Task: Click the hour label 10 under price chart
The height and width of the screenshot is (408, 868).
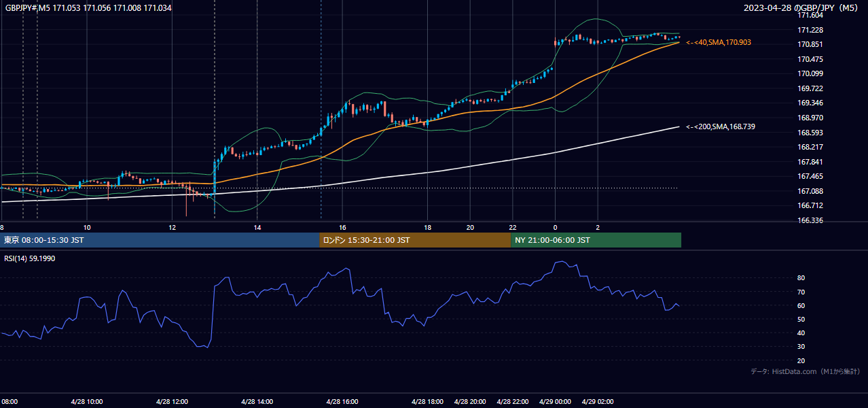Action: 87,227
